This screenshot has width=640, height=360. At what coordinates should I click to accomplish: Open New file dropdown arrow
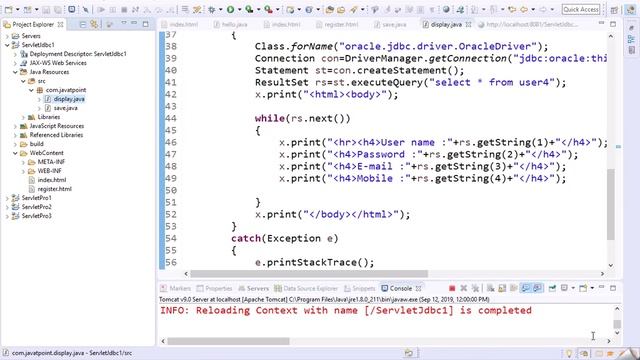(x=18, y=9)
